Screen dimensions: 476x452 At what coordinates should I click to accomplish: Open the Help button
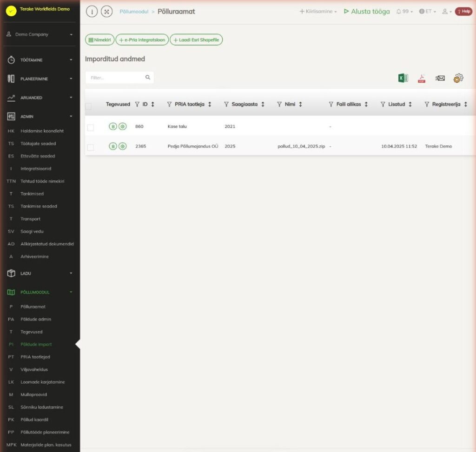463,12
